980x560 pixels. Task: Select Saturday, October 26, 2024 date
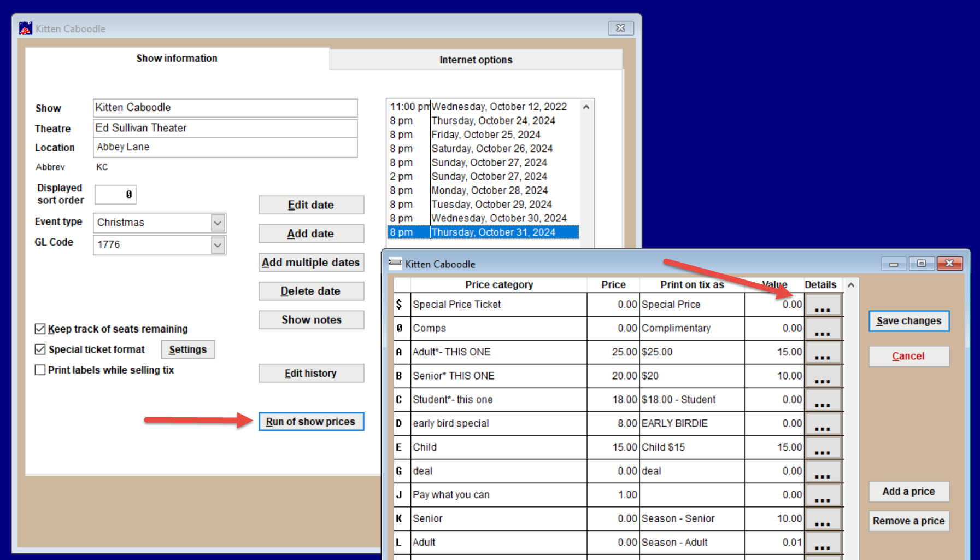tap(483, 149)
